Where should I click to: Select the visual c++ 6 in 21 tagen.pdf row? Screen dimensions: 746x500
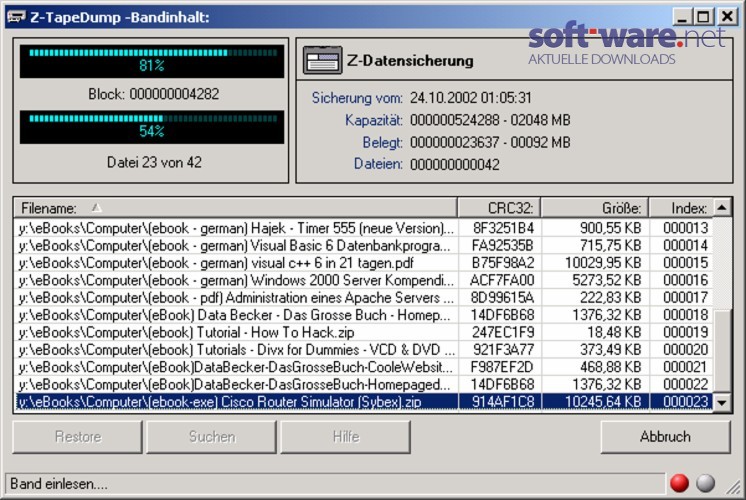tap(363, 263)
